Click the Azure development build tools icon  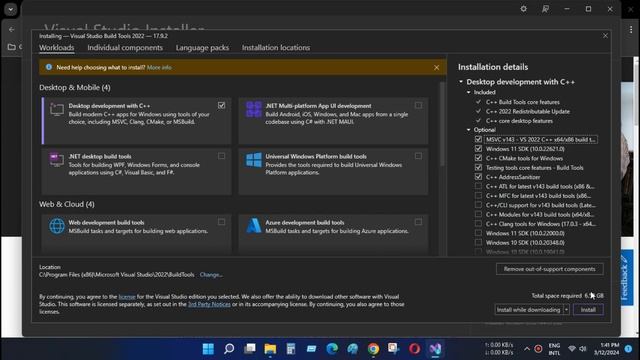(x=253, y=226)
